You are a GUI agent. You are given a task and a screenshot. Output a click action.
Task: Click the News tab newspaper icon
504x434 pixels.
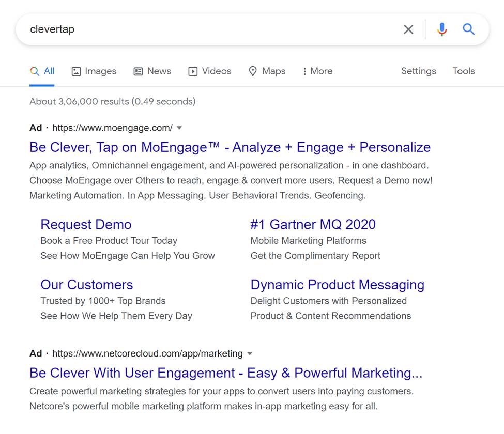click(x=138, y=71)
